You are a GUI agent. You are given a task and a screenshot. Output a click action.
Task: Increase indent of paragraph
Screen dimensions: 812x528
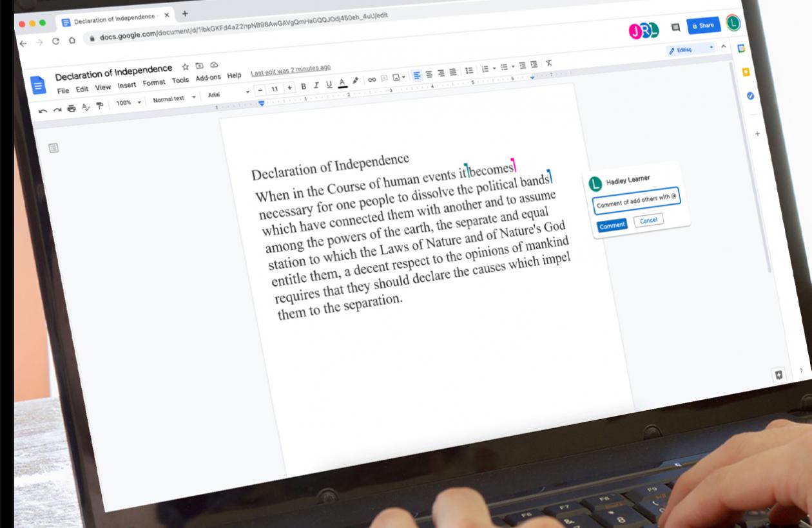click(x=534, y=64)
